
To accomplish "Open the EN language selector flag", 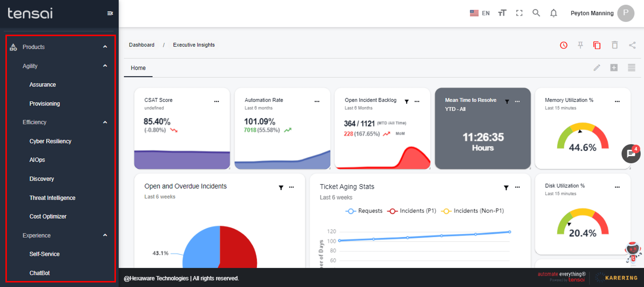I will (474, 13).
